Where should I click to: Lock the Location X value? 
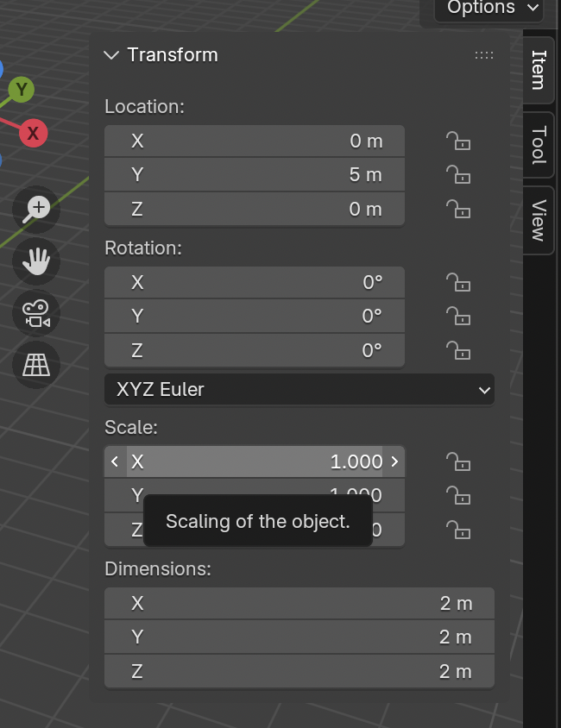(458, 141)
